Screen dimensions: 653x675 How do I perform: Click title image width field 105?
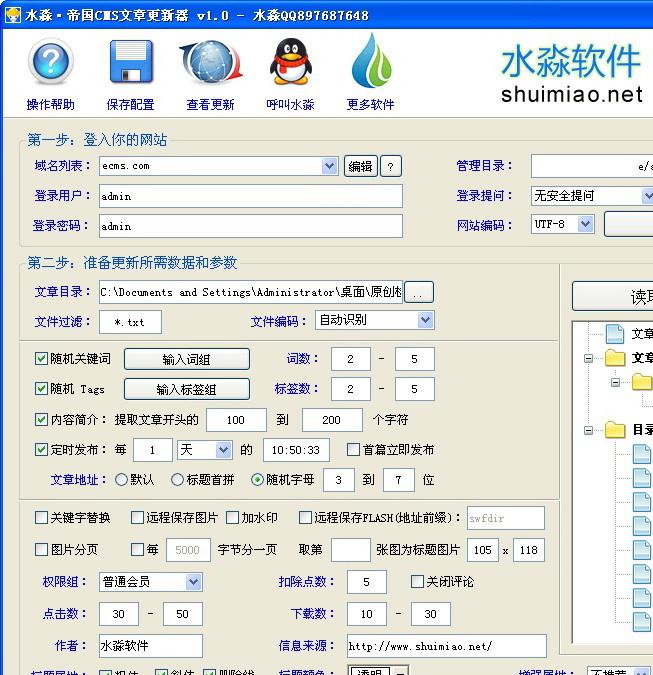483,550
